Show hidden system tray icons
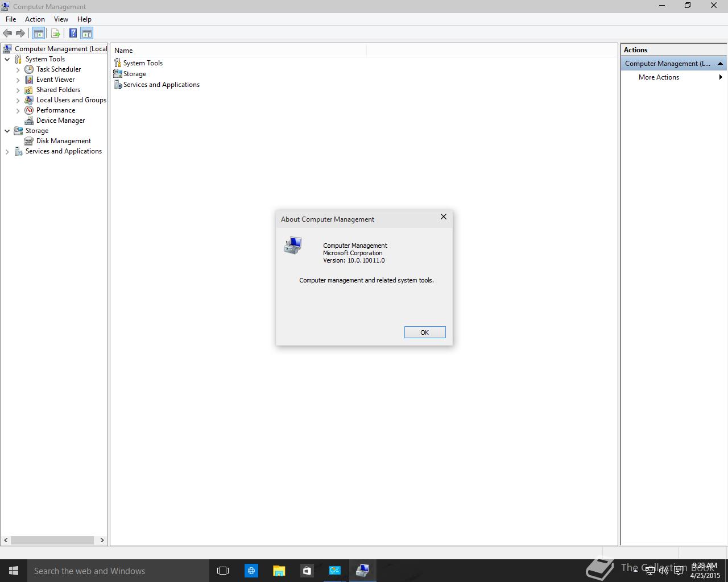The height and width of the screenshot is (582, 728). (x=635, y=571)
